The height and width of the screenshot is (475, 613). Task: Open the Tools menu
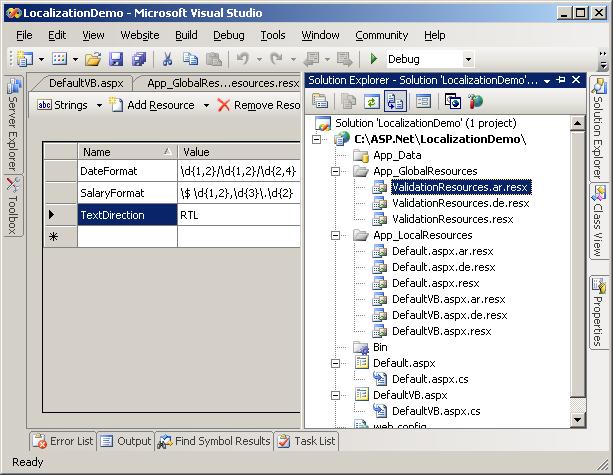273,35
